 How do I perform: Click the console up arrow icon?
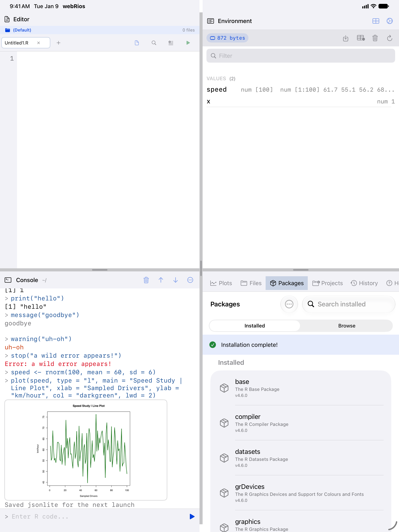coord(161,280)
